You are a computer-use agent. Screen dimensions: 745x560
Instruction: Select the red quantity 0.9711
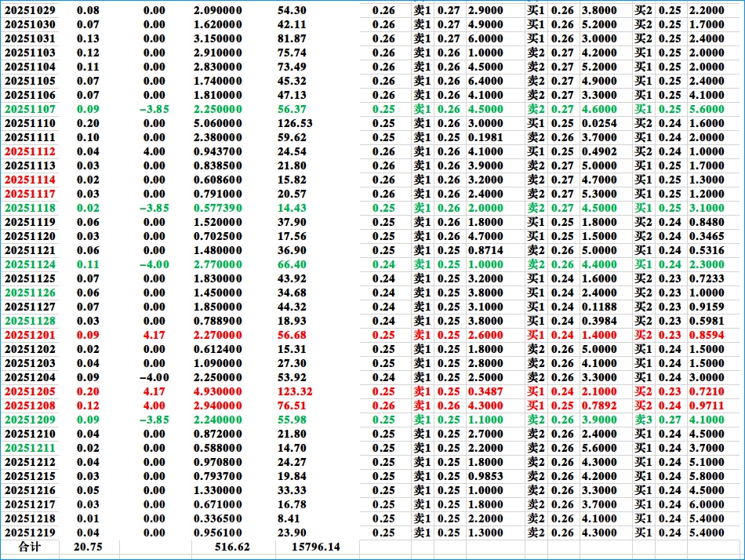coord(707,406)
